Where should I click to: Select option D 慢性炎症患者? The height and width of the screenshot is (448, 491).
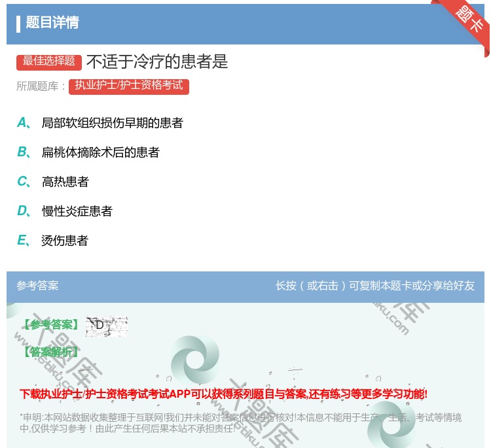[x=65, y=211]
